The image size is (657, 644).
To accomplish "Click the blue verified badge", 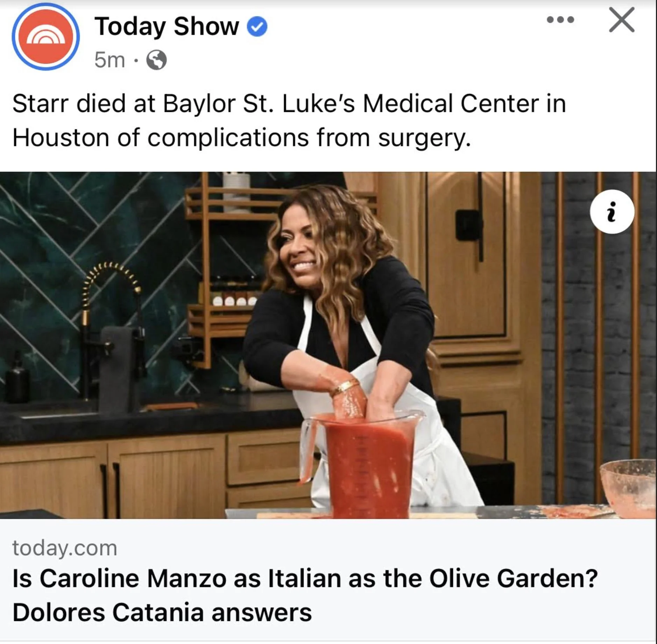I will (257, 27).
